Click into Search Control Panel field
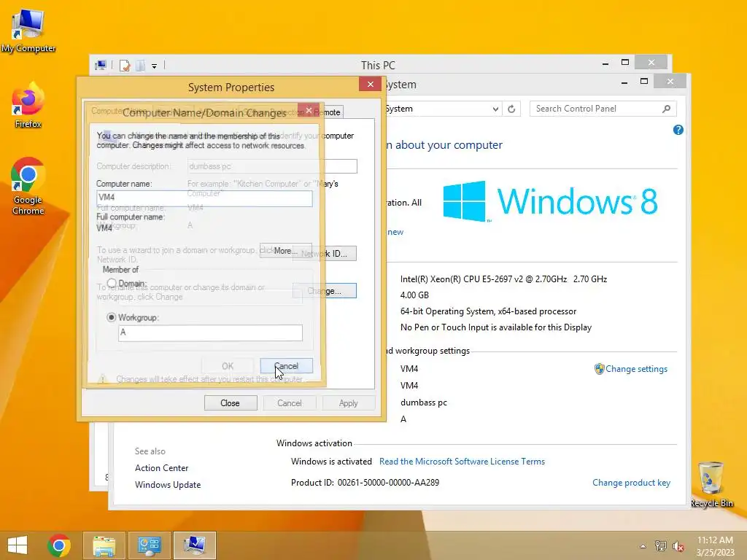The image size is (747, 560). pos(595,109)
